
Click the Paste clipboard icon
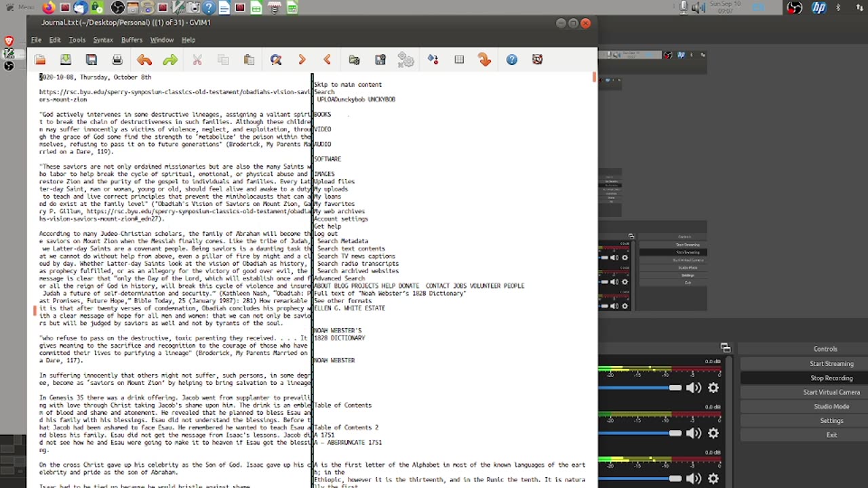249,60
